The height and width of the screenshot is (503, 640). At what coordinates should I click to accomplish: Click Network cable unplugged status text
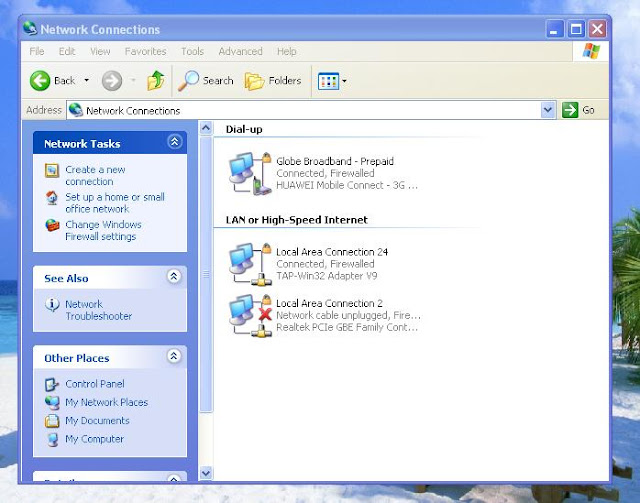click(348, 315)
